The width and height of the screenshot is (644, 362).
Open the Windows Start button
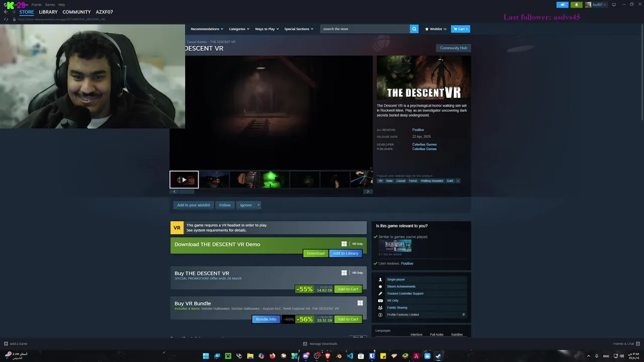click(x=206, y=356)
